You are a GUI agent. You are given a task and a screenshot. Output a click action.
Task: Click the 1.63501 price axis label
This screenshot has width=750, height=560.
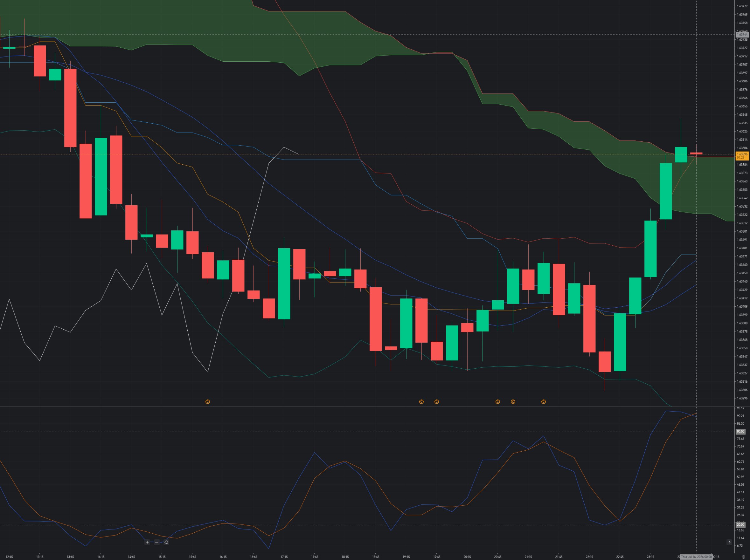point(742,231)
